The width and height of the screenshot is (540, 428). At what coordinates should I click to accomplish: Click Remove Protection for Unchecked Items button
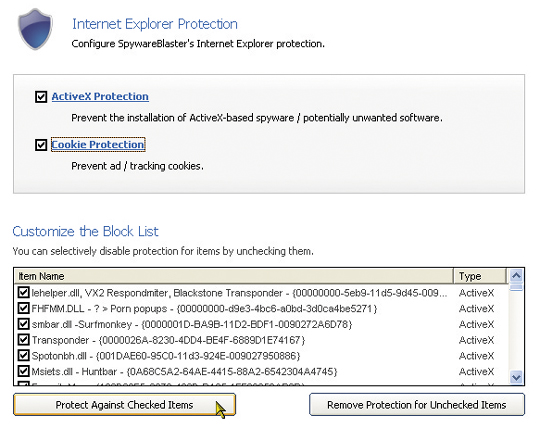point(417,405)
